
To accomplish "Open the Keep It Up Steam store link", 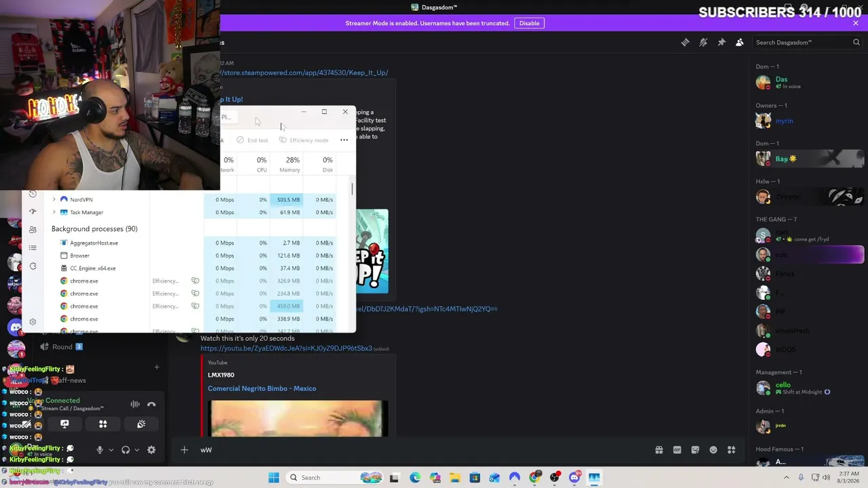I will tap(306, 73).
